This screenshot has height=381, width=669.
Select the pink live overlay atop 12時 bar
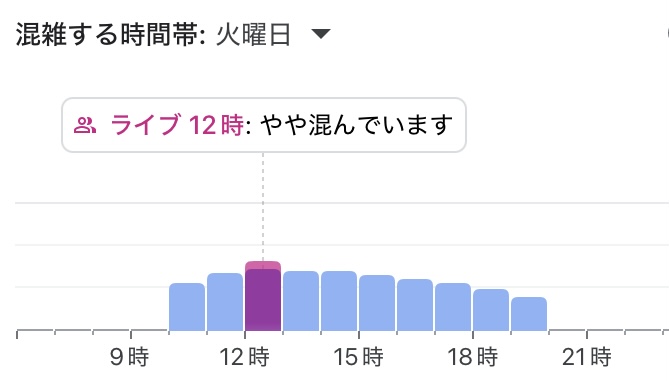pos(263,265)
